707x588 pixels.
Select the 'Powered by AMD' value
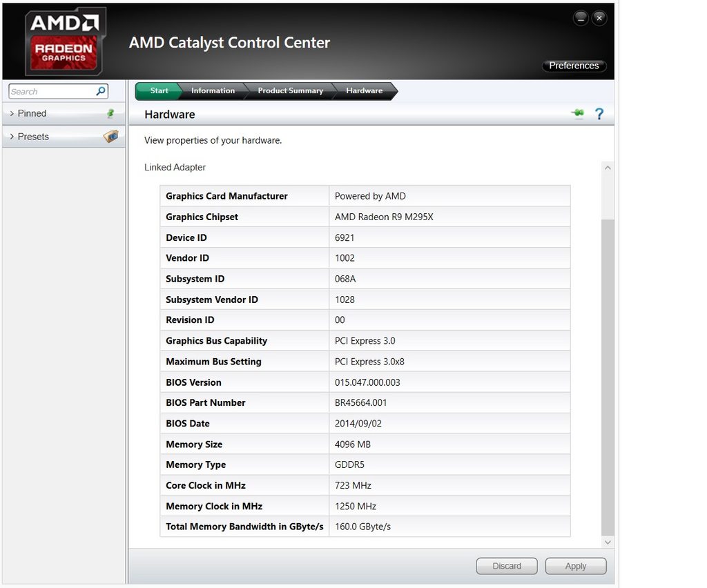tap(370, 196)
